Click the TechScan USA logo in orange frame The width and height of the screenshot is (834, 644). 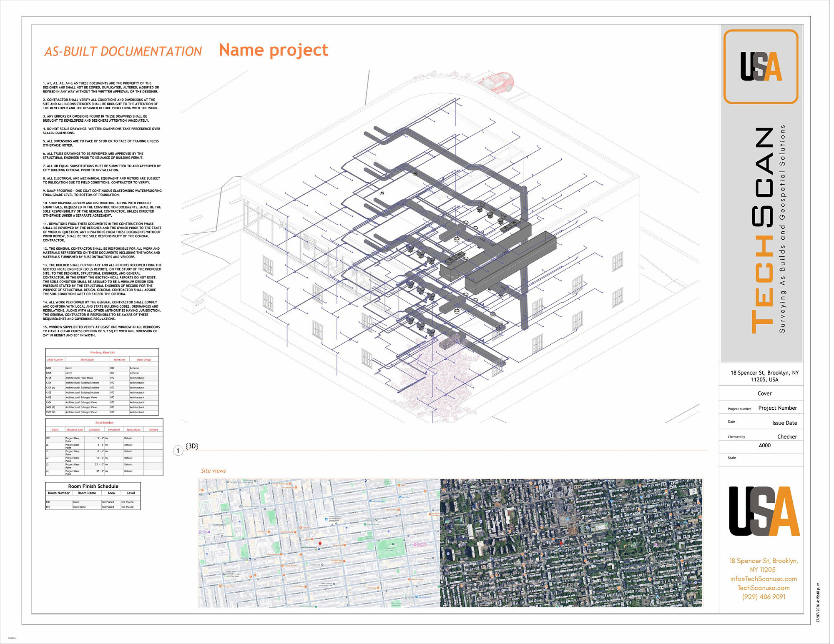761,67
